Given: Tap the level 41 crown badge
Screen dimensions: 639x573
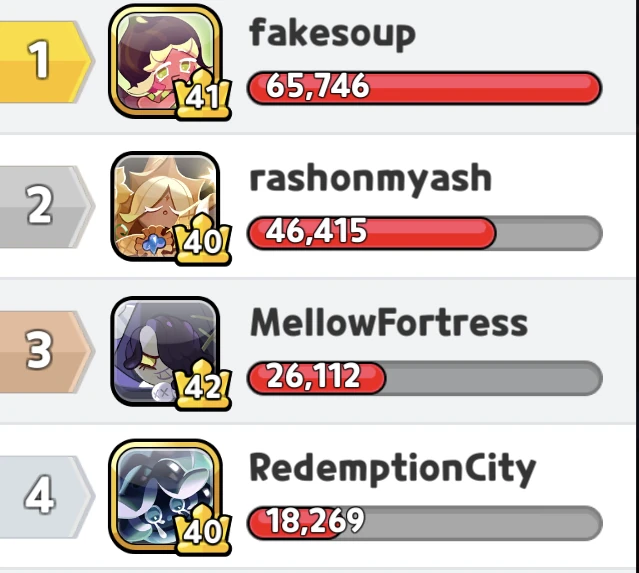Looking at the screenshot, I should (203, 95).
